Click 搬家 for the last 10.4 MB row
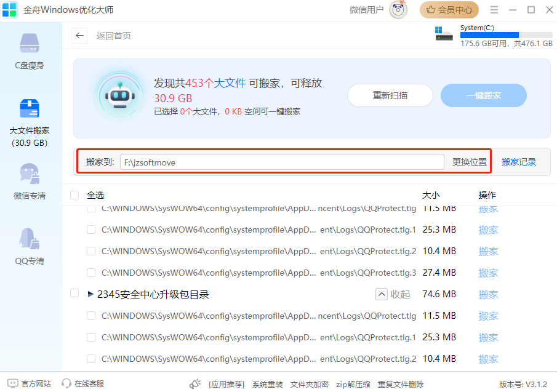This screenshot has height=392, width=557. (488, 359)
